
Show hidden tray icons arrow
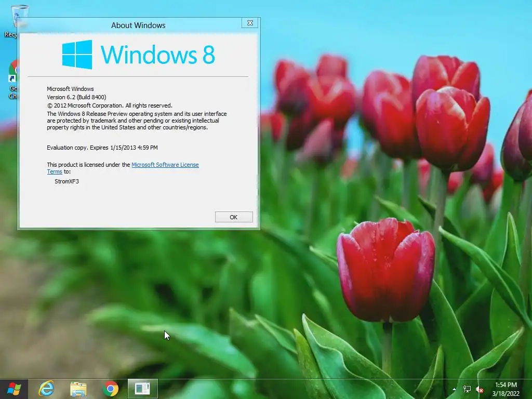(x=454, y=389)
